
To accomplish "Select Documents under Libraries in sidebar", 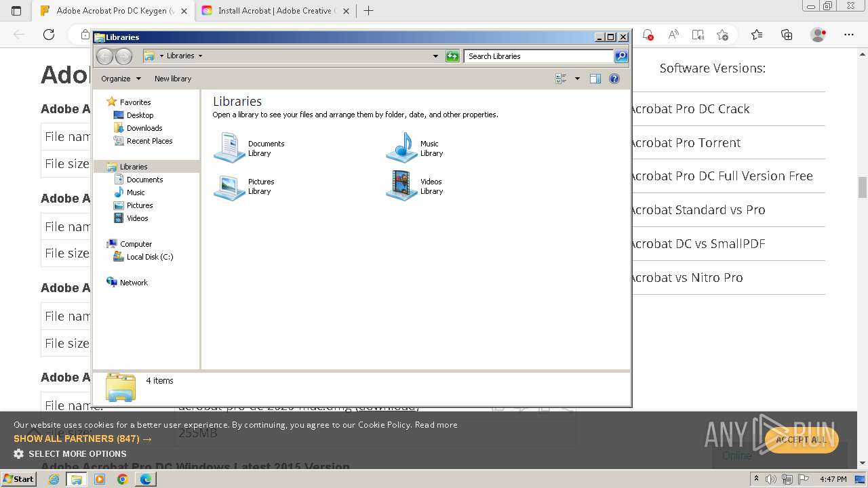I will 144,180.
